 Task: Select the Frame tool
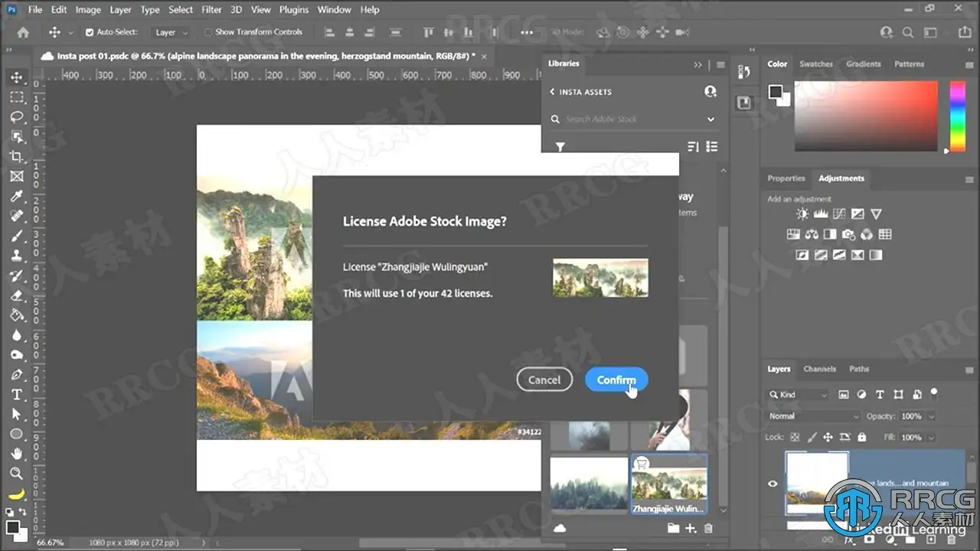[16, 177]
